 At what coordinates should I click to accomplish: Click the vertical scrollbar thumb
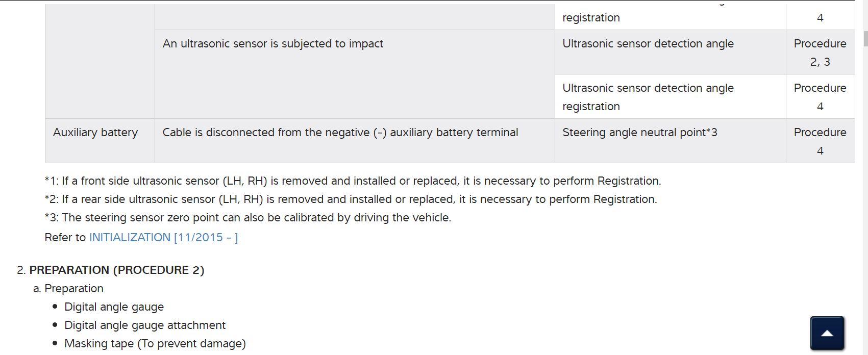point(865,39)
